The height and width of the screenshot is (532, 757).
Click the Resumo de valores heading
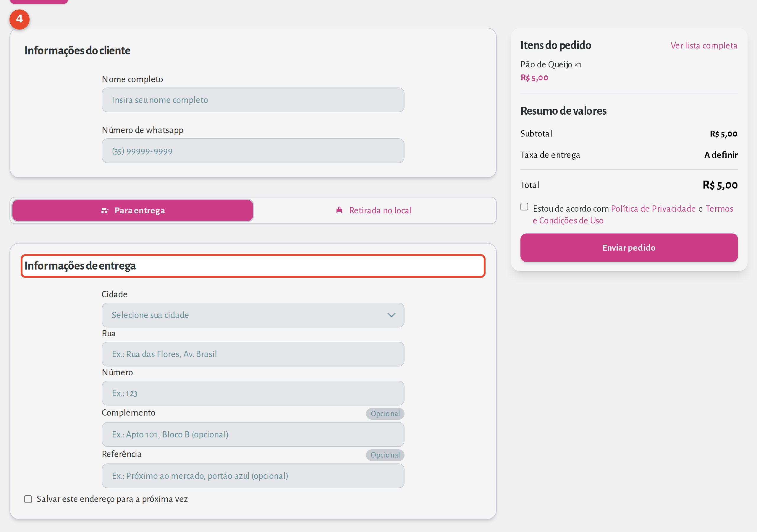click(x=563, y=111)
